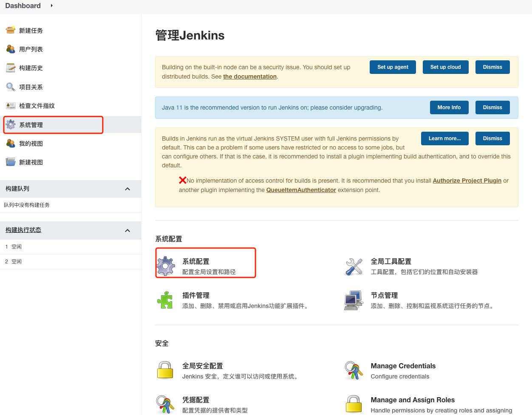Screen dimensions: 532x415
Task: Open the Dashboard breadcrumb arrow menu
Action: pyautogui.click(x=51, y=6)
